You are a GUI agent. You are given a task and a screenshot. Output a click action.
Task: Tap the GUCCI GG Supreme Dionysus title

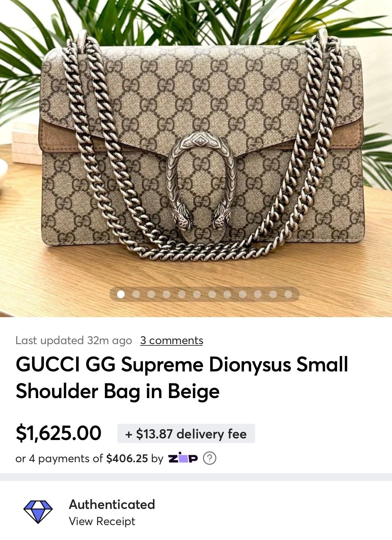click(x=182, y=377)
